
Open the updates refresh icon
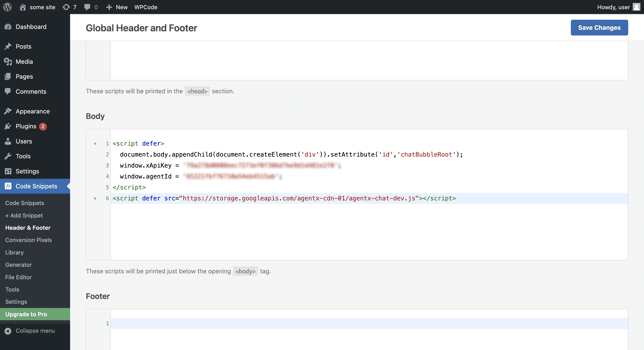[66, 7]
